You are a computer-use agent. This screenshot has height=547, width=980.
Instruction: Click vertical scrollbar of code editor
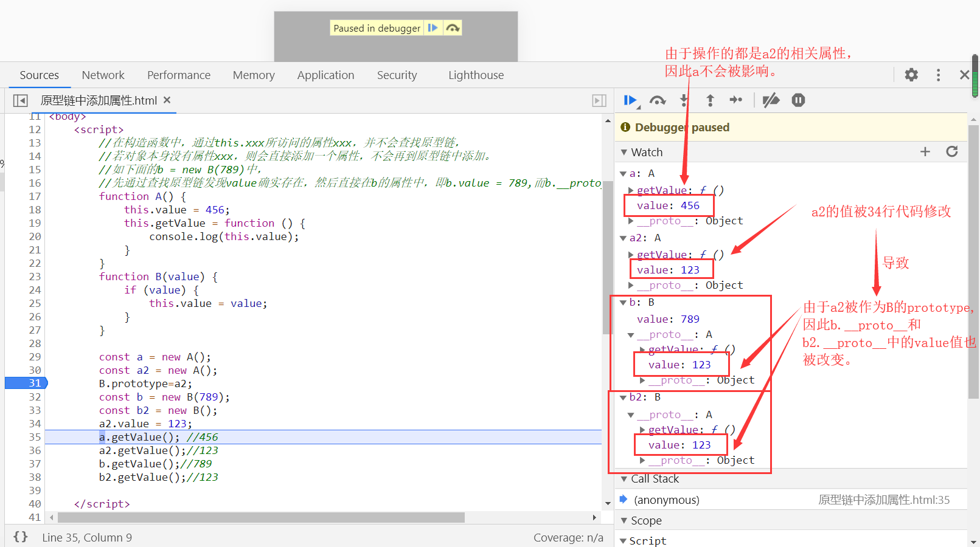click(x=607, y=257)
